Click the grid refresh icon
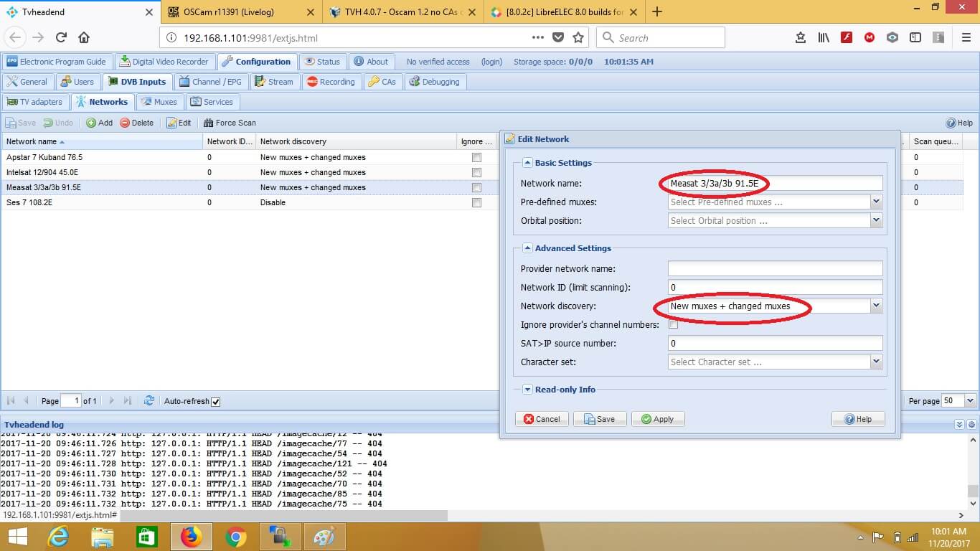This screenshot has height=551, width=980. [x=149, y=401]
